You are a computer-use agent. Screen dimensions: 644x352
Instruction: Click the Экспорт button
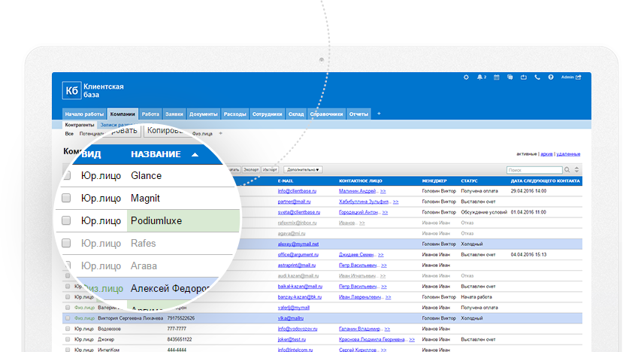(x=251, y=170)
